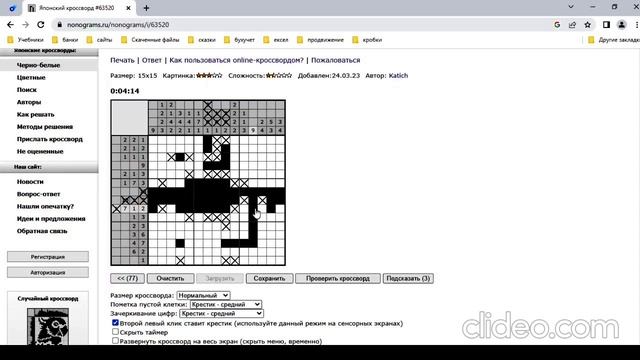This screenshot has width=640, height=360.
Task: Open the банки bookmark folder
Action: click(x=65, y=40)
